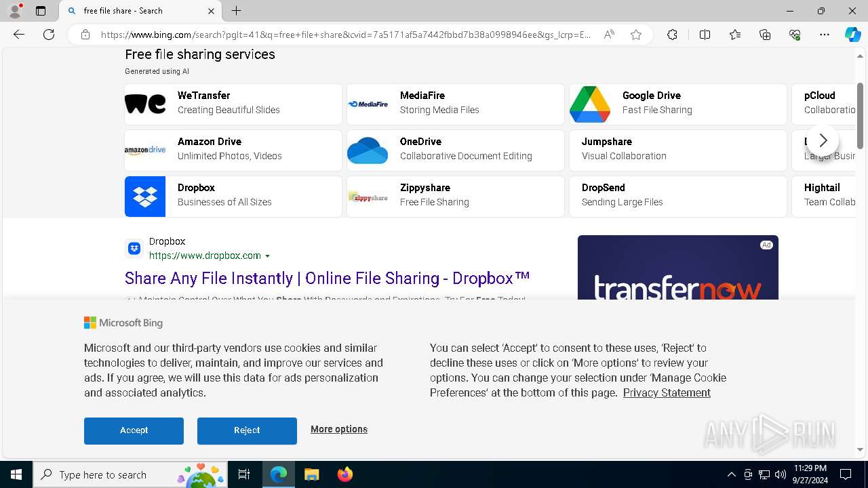Open More options for cookies
This screenshot has height=488, width=868.
(x=339, y=429)
